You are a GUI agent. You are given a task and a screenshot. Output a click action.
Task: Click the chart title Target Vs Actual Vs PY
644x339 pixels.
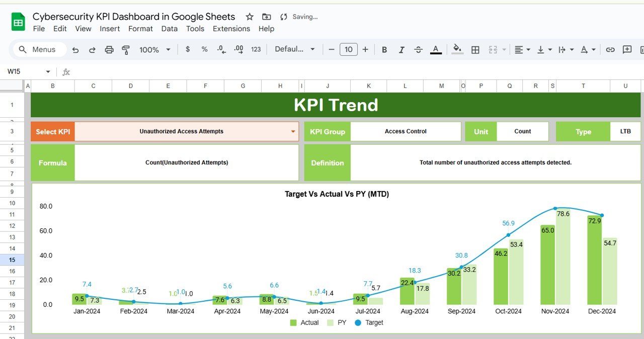click(x=337, y=194)
